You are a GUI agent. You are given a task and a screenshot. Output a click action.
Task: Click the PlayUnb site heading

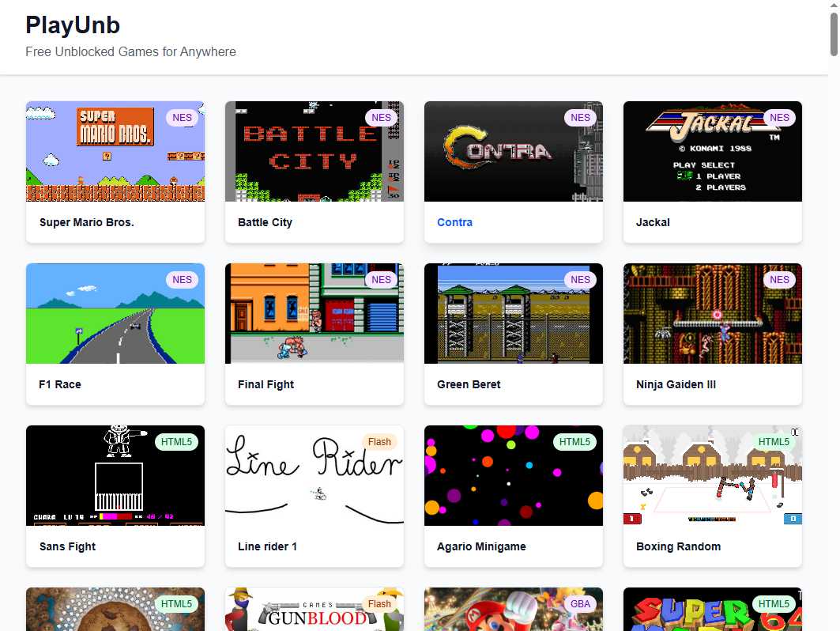73,25
